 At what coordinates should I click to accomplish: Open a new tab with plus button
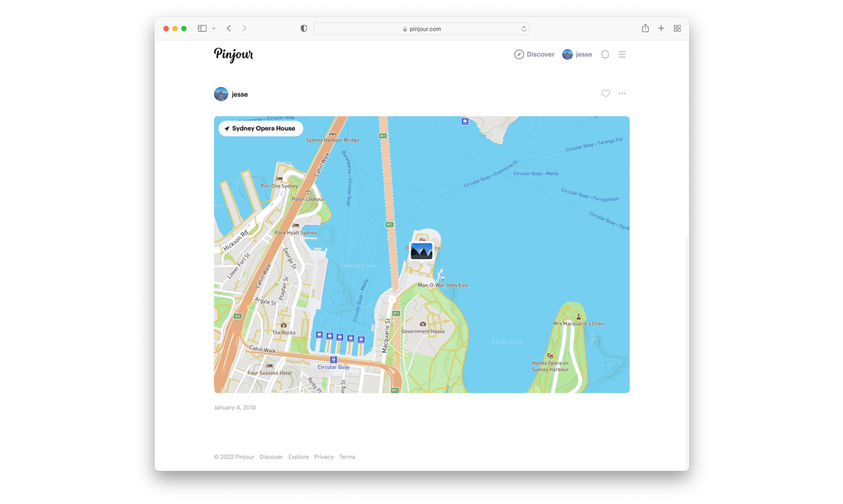[x=661, y=29]
